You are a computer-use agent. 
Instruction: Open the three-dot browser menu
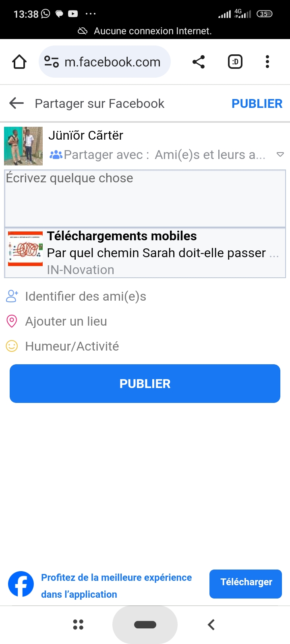[267, 62]
